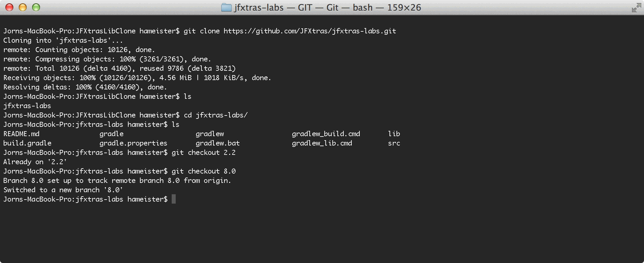Click the 'git checkout 8.0' command text
The width and height of the screenshot is (644, 263).
(203, 171)
